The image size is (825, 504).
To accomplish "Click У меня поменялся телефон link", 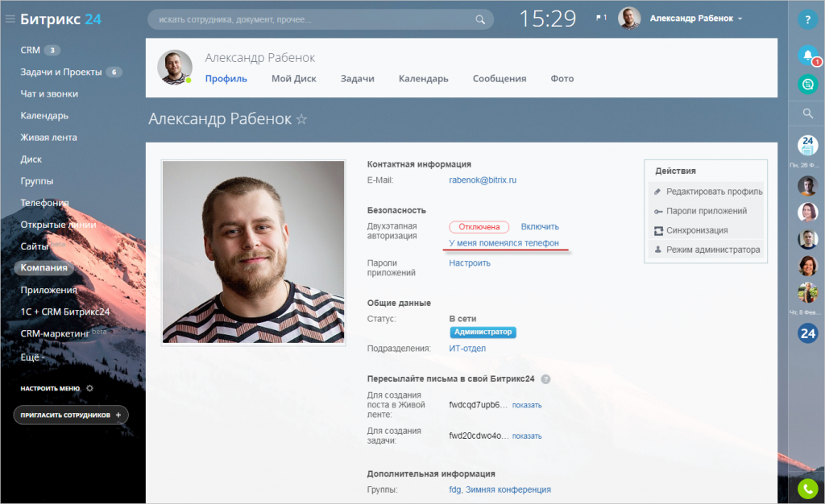I will (504, 243).
